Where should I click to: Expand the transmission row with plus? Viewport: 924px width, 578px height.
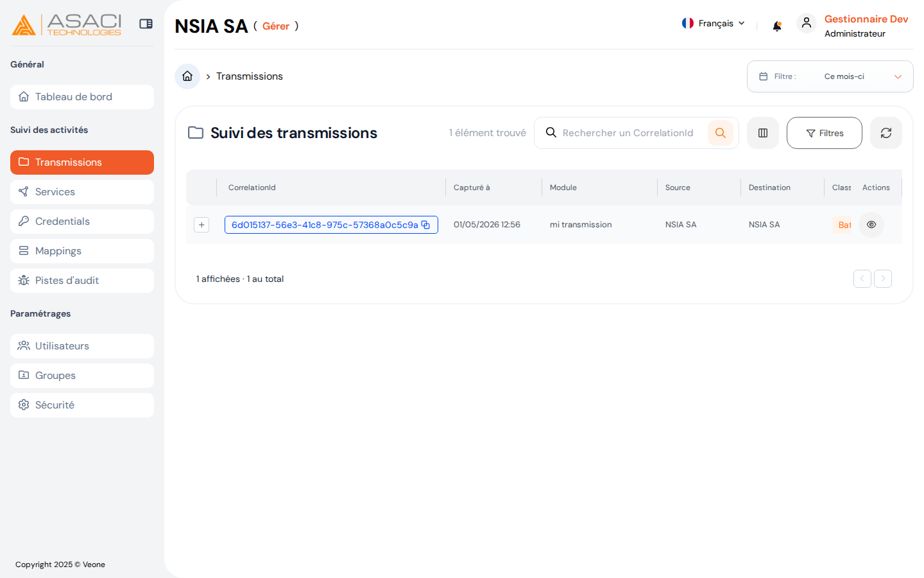point(201,225)
